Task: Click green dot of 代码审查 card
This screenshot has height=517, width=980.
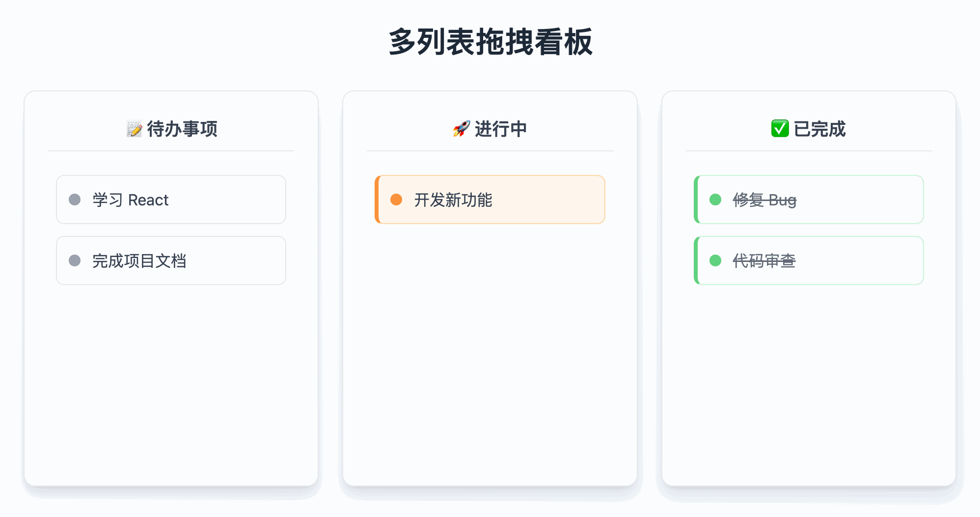Action: [x=715, y=260]
